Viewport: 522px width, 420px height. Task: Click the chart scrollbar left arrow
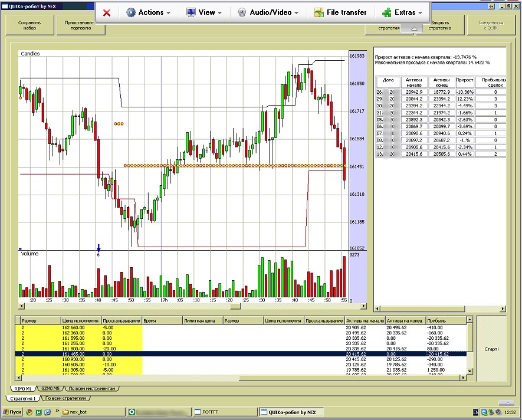(21, 306)
